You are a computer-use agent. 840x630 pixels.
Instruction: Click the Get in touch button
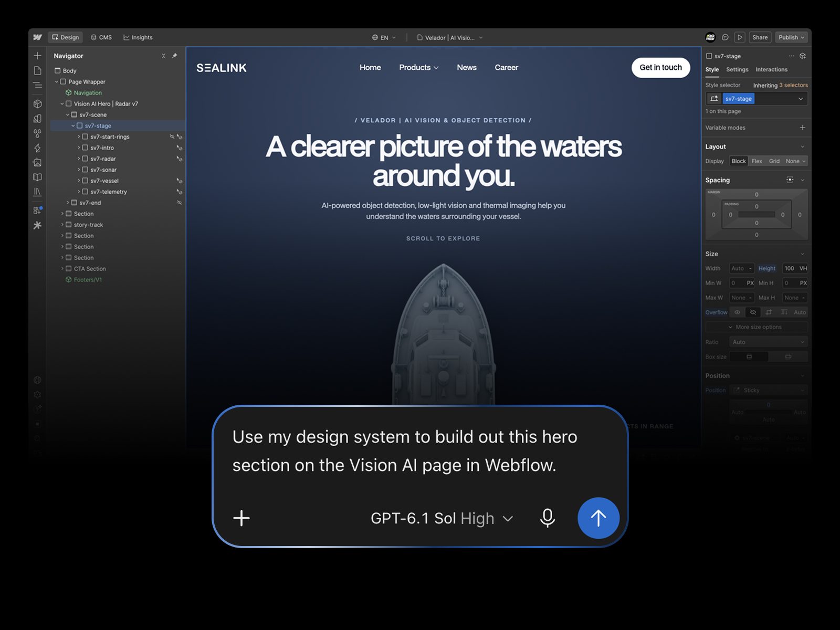pos(660,67)
